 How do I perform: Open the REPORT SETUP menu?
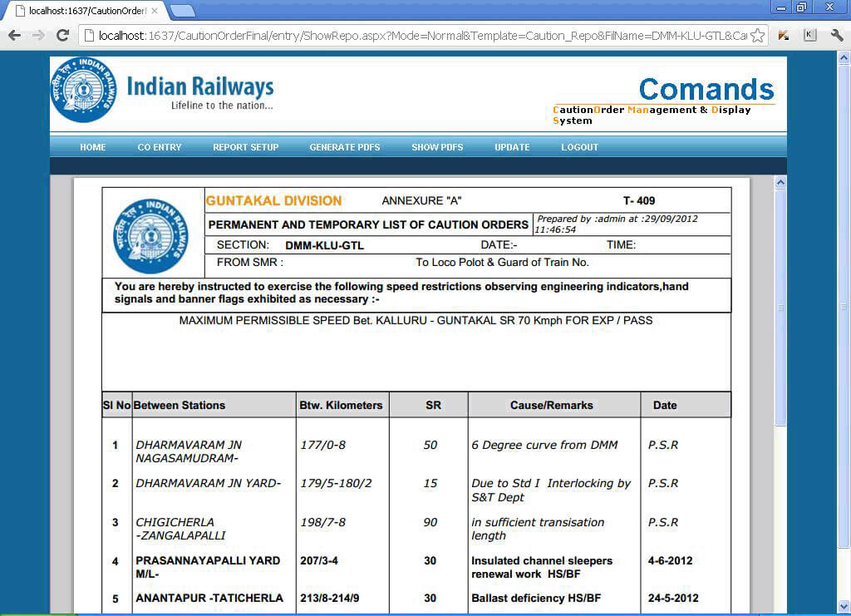[x=246, y=147]
